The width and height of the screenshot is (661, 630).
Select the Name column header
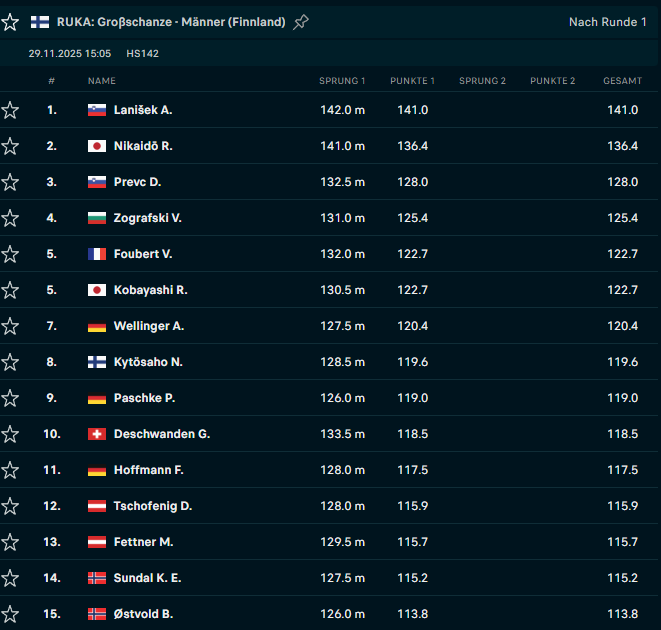pos(102,80)
